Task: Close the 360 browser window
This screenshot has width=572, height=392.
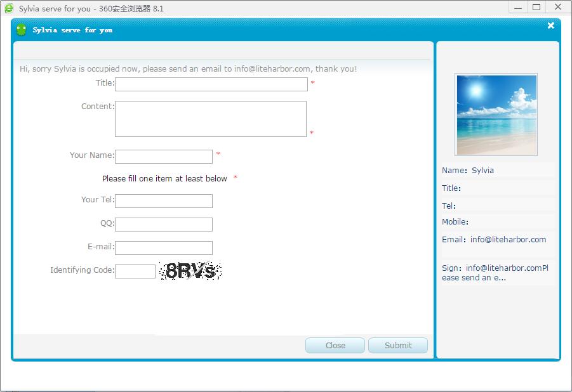Action: tap(558, 7)
